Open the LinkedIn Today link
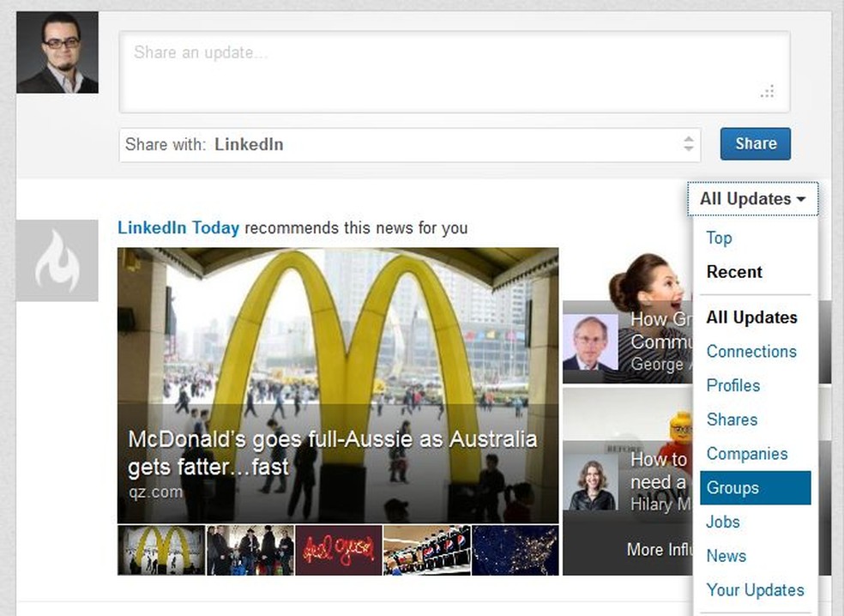The width and height of the screenshot is (844, 616). (x=178, y=228)
